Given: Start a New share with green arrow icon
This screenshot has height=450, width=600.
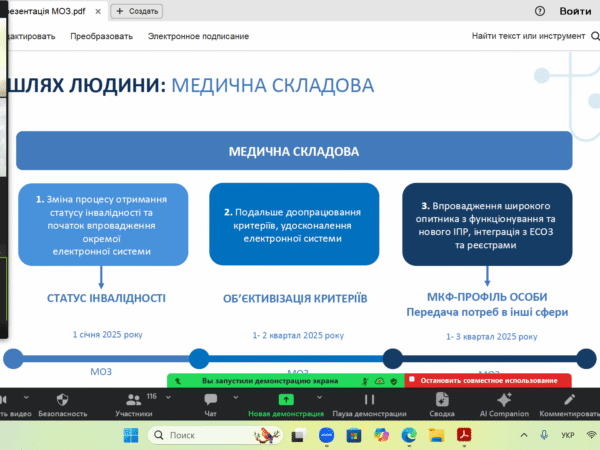Looking at the screenshot, I should tap(286, 400).
